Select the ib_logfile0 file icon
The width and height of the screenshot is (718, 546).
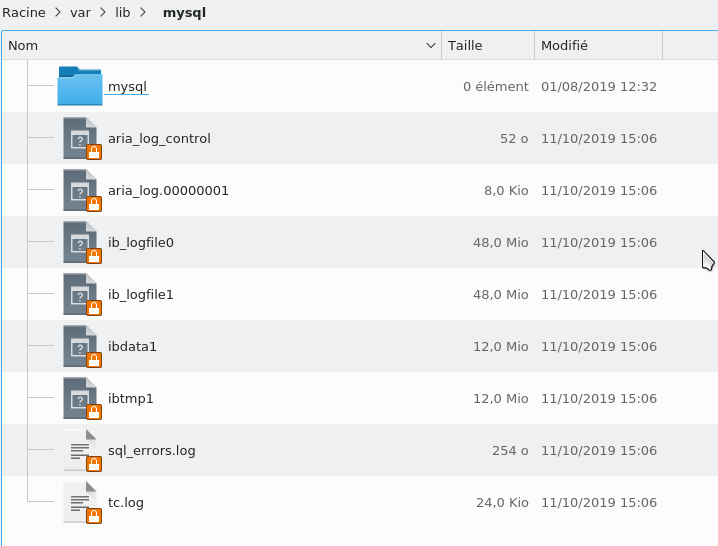[82, 242]
